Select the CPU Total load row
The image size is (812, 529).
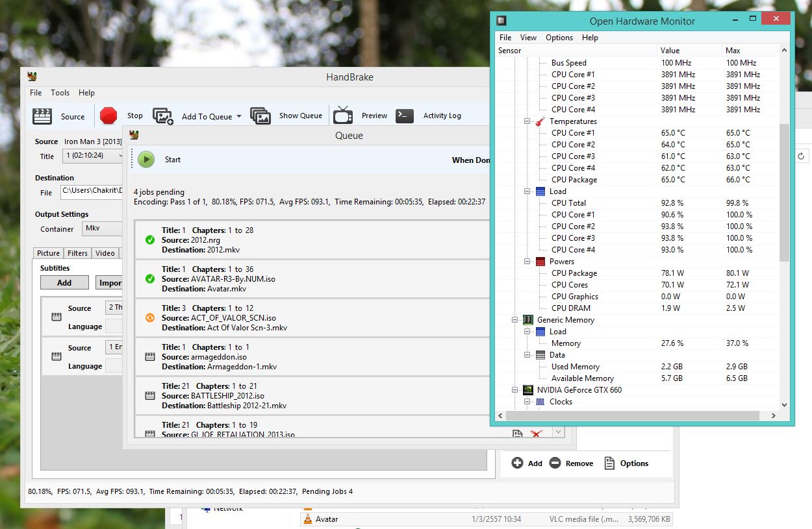pos(637,203)
